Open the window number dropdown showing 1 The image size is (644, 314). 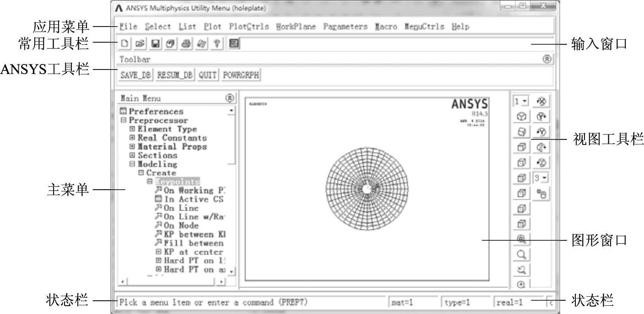click(521, 101)
